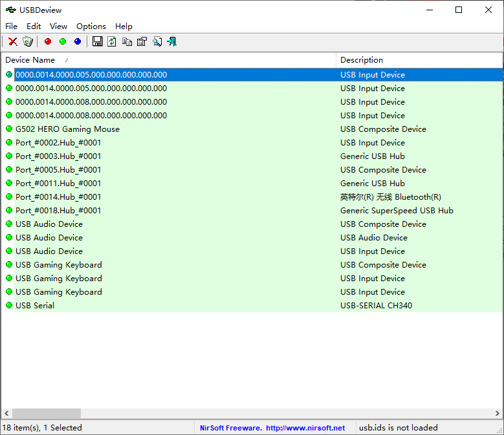Maximize the USBDeview window

[459, 10]
